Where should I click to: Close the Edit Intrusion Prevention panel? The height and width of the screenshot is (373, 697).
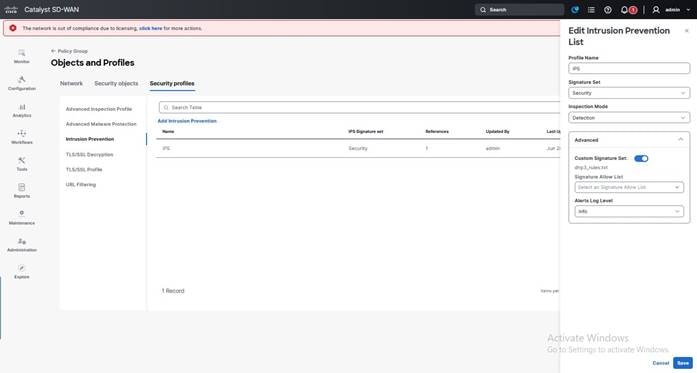686,31
